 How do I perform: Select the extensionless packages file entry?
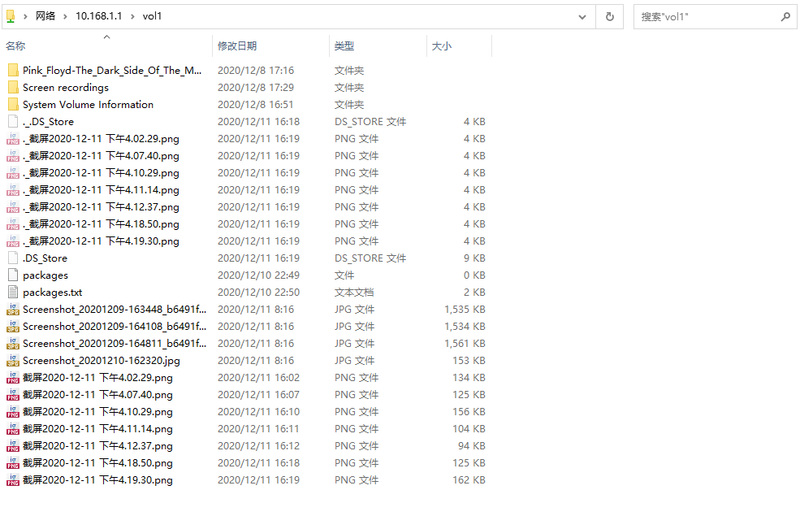point(45,275)
